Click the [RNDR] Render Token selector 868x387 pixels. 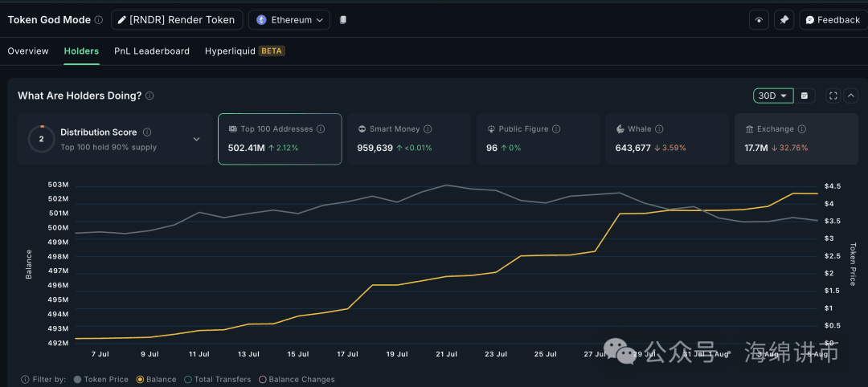(x=177, y=20)
